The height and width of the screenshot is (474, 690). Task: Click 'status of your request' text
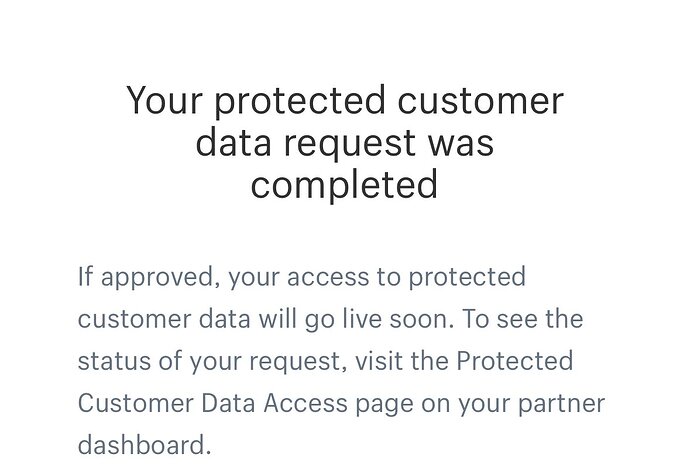[x=209, y=361]
